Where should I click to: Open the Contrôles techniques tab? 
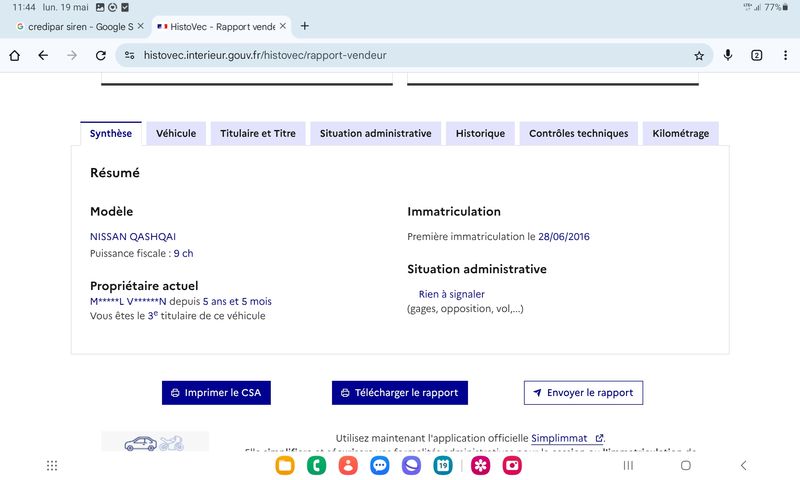[x=579, y=134]
